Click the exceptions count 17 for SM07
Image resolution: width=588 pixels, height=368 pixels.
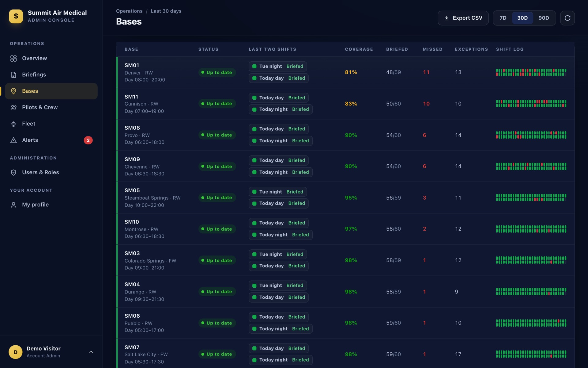click(458, 355)
